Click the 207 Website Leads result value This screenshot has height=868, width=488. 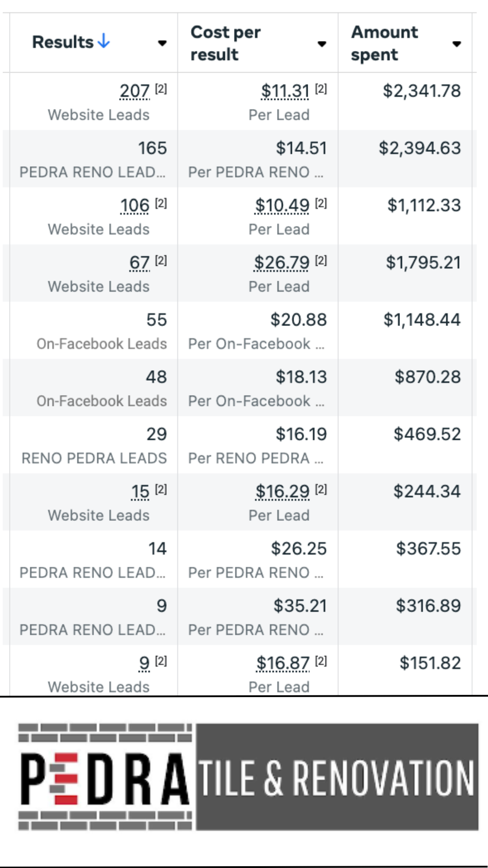pos(135,91)
